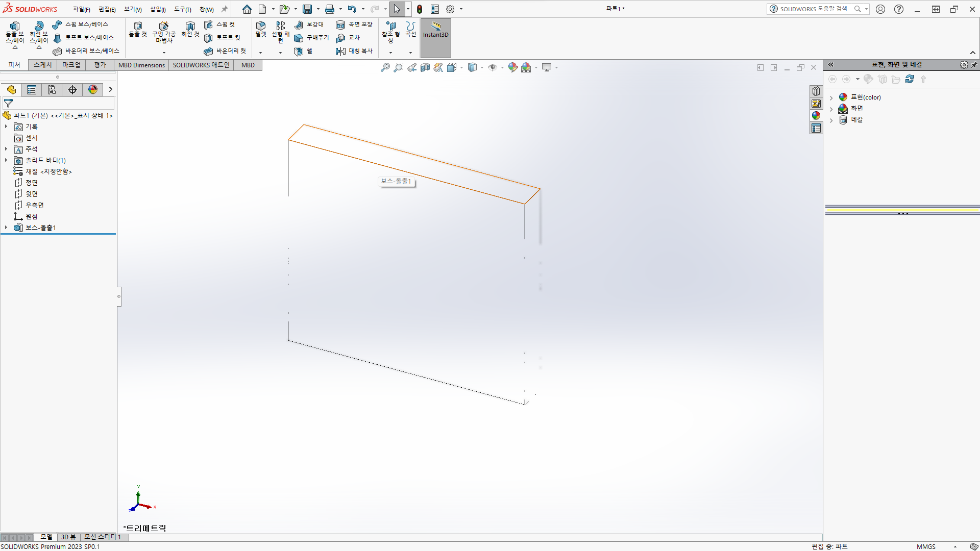Viewport: 980px width, 551px height.
Task: Expand the 표현(color) node
Action: [831, 97]
